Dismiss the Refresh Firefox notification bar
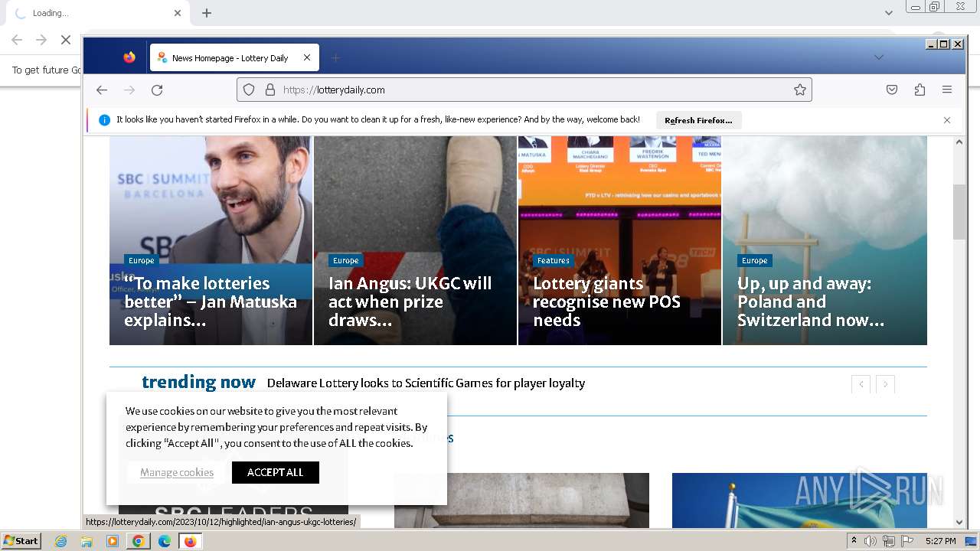This screenshot has width=980, height=551. point(947,120)
